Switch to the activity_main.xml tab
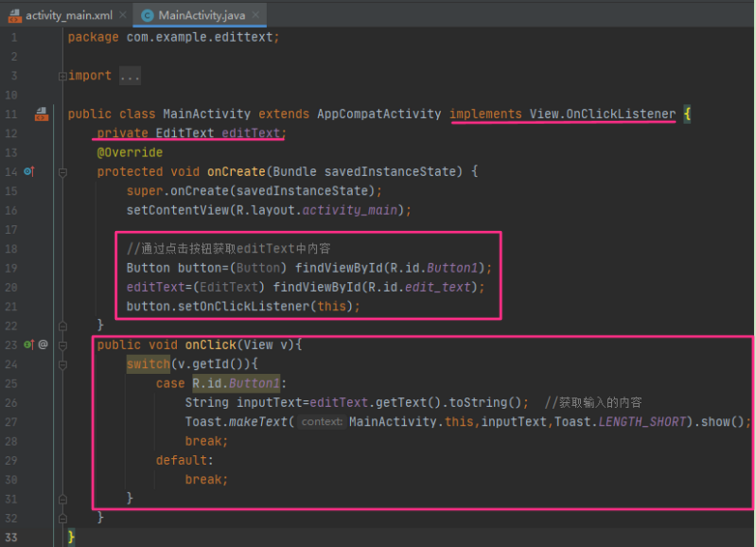Screen dimensions: 756x547 (x=69, y=15)
